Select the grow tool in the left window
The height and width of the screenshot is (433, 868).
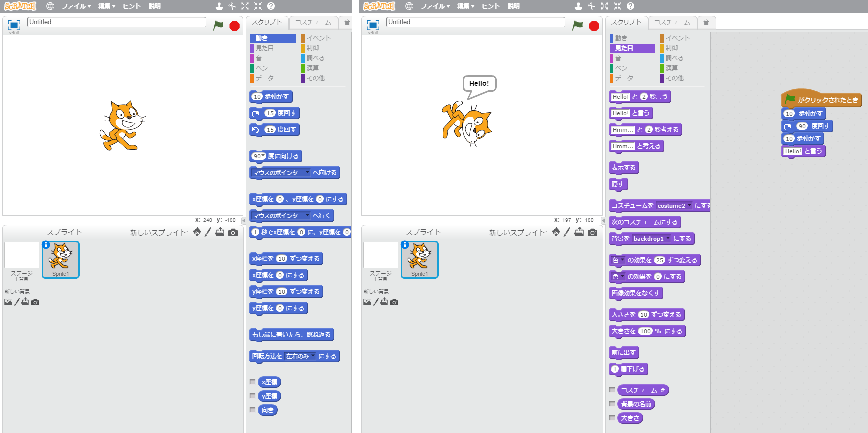click(245, 6)
